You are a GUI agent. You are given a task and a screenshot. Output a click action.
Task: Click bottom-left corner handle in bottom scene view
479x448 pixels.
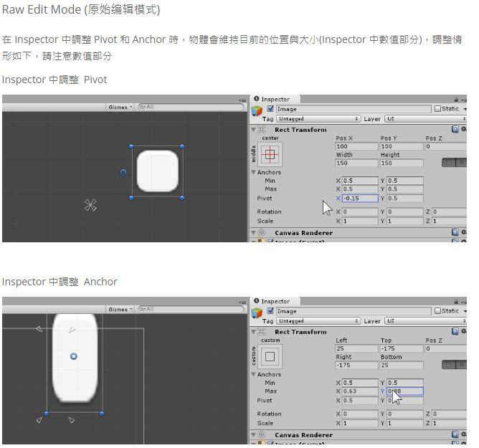point(46,414)
